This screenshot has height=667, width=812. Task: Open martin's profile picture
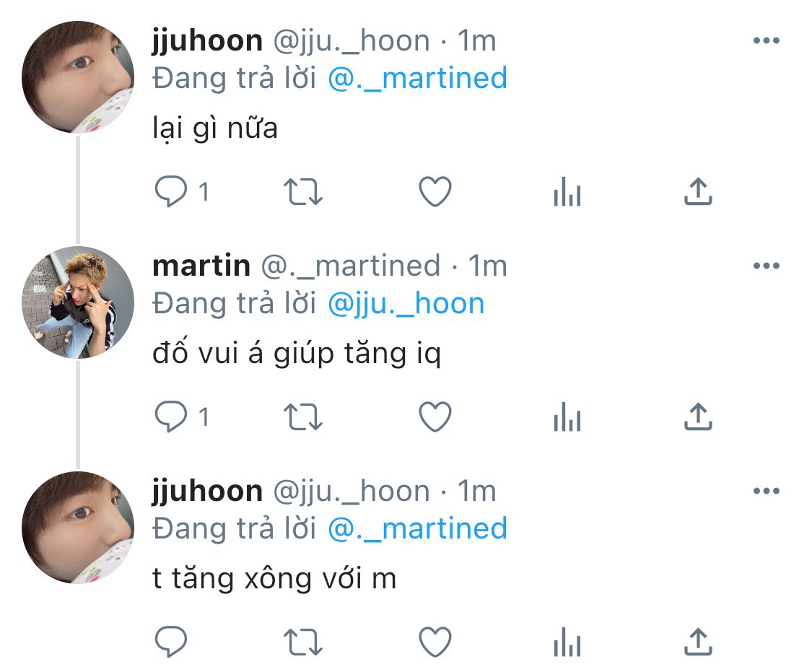(78, 302)
